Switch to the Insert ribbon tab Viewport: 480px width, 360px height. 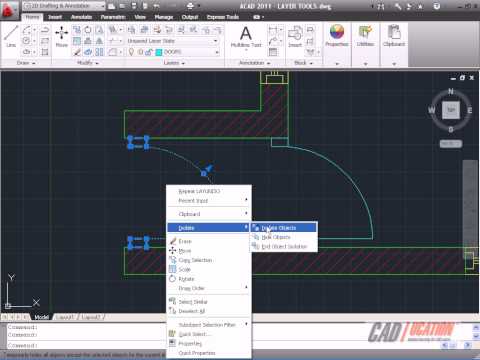pyautogui.click(x=55, y=17)
